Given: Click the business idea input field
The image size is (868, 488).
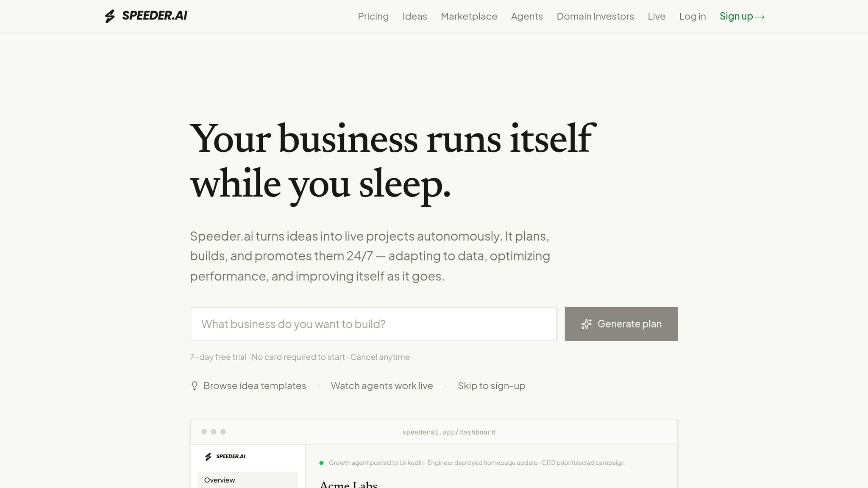Looking at the screenshot, I should click(x=373, y=324).
